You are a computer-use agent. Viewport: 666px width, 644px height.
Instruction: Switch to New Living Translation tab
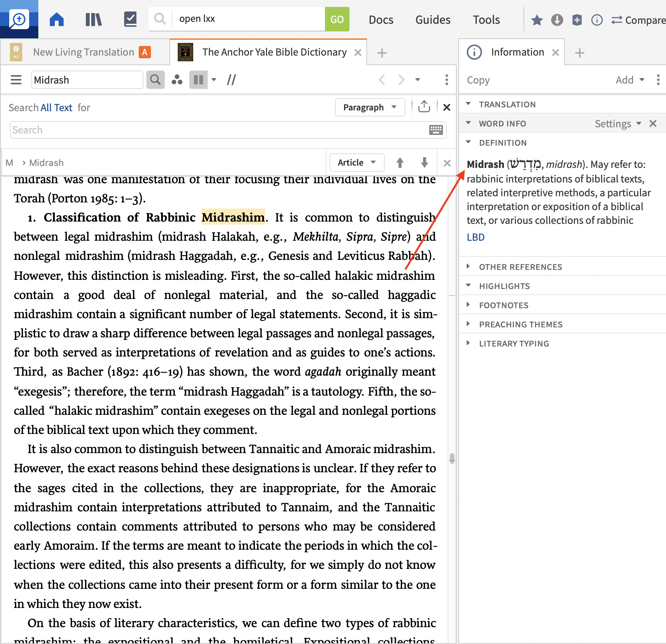84,52
